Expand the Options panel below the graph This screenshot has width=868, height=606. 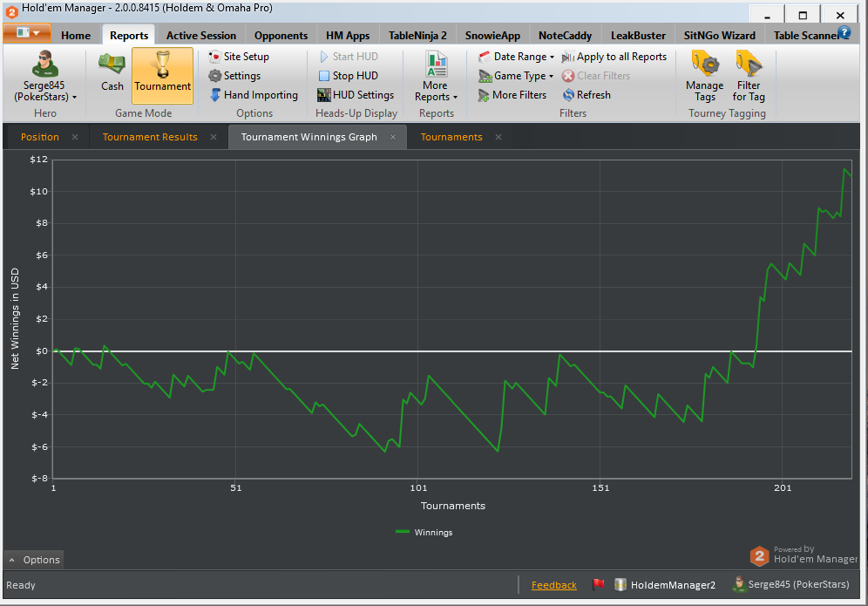point(34,560)
